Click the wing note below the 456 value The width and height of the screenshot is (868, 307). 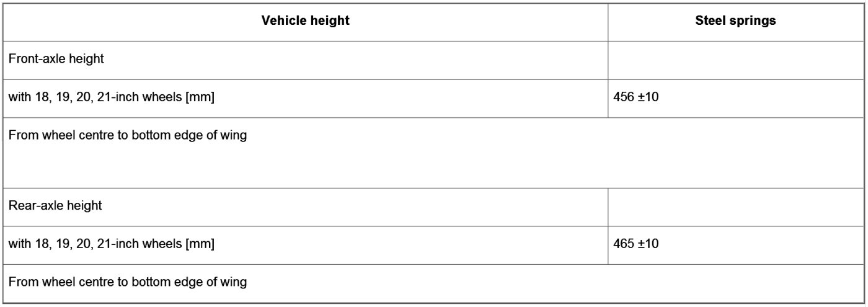coord(128,136)
